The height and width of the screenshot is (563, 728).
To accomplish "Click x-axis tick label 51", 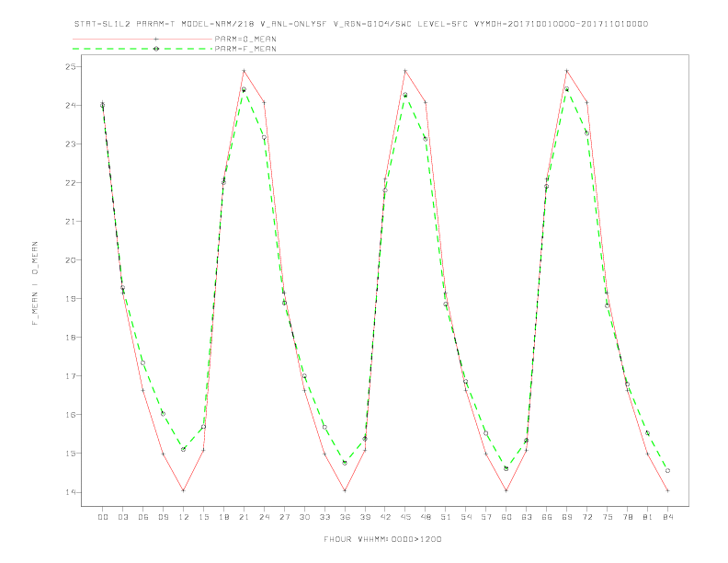I will click(446, 517).
